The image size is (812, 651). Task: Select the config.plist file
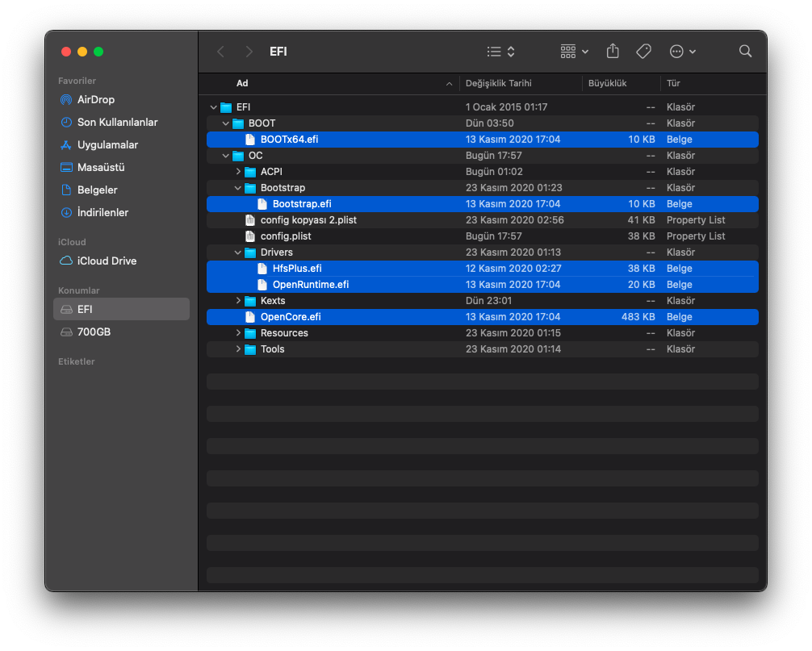[285, 236]
